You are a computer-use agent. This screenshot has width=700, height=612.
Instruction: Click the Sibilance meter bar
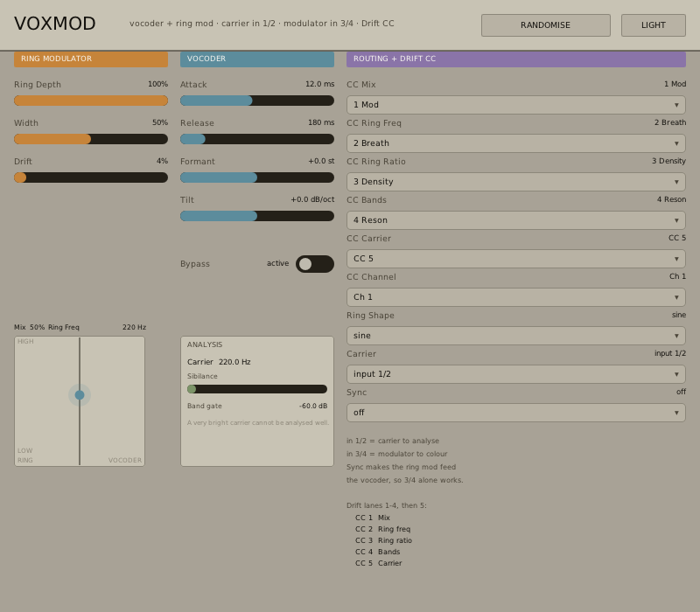257,389
